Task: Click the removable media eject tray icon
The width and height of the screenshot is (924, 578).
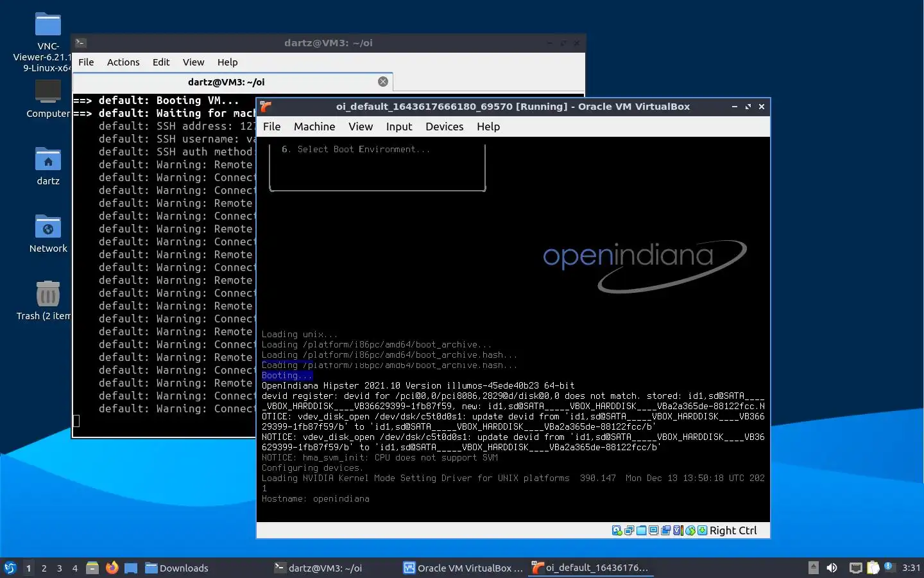Action: point(814,568)
